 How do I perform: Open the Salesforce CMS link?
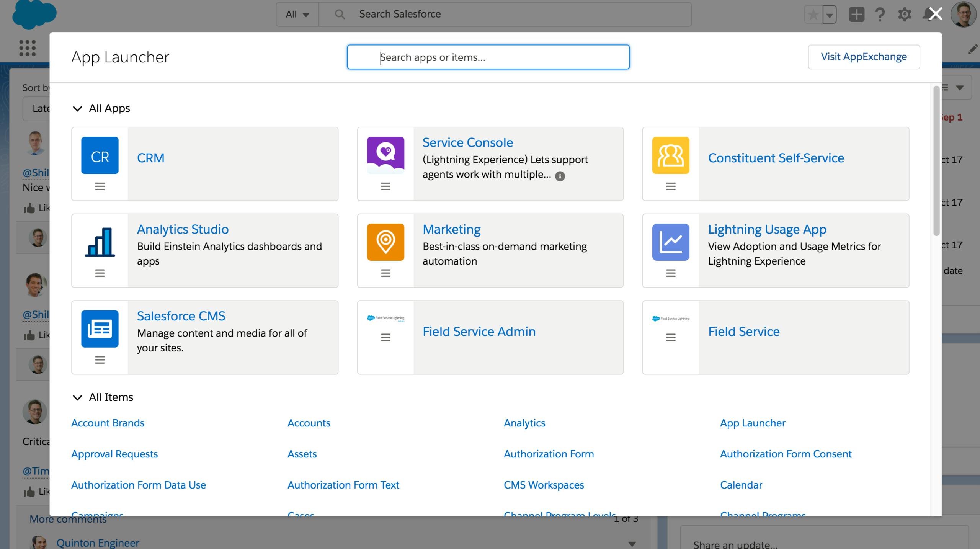click(x=181, y=316)
